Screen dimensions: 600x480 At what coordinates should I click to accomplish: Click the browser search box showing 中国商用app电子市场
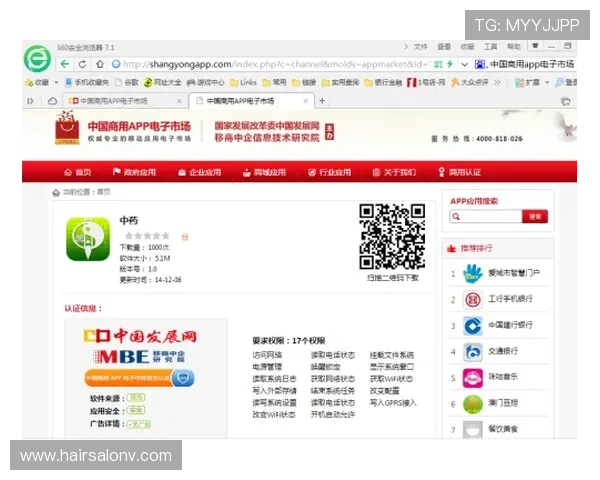pyautogui.click(x=527, y=64)
